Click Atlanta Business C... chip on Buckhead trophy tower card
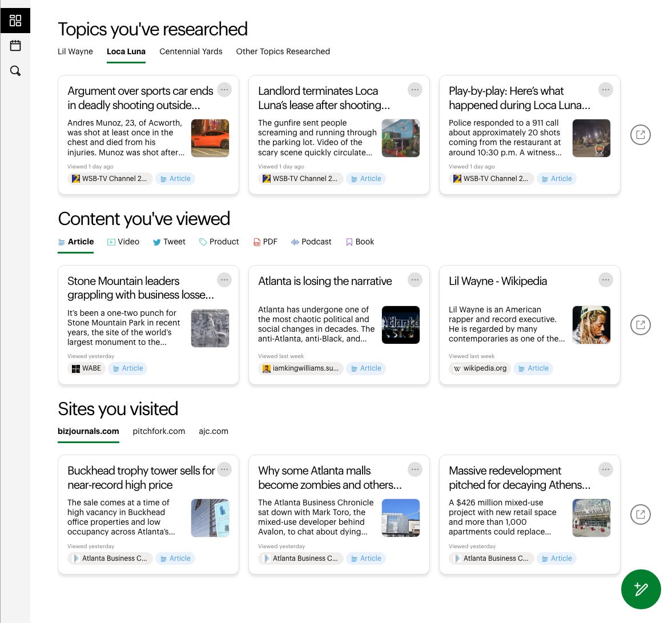The width and height of the screenshot is (672, 623). click(x=110, y=558)
